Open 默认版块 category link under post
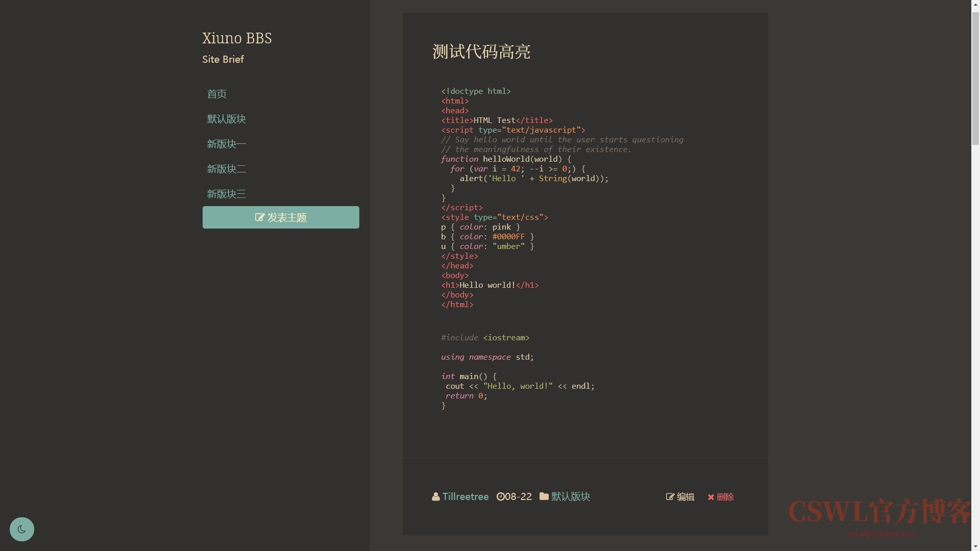This screenshot has width=980, height=551. pyautogui.click(x=570, y=497)
